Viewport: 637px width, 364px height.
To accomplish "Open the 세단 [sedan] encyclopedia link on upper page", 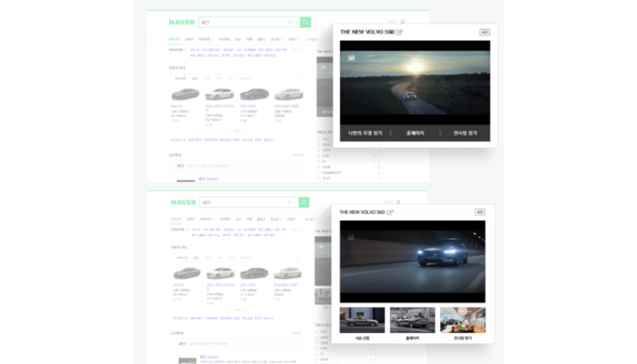I will 208,178.
